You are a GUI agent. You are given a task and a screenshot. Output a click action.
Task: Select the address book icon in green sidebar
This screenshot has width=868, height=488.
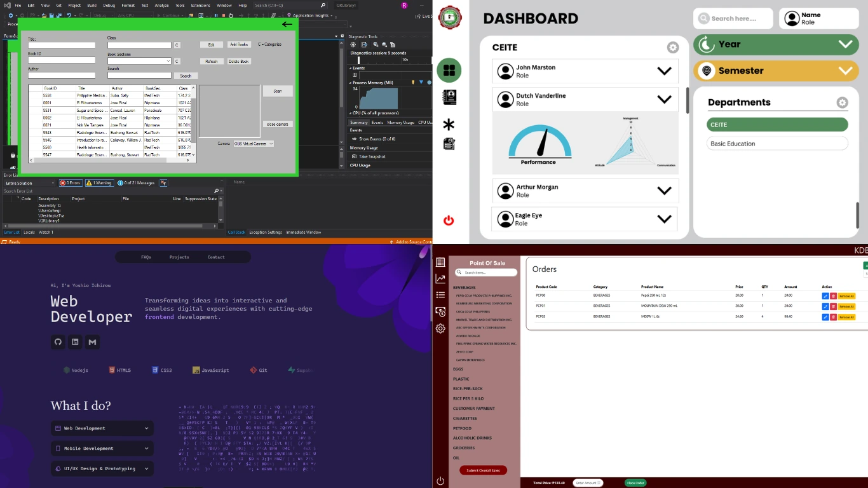tap(449, 97)
